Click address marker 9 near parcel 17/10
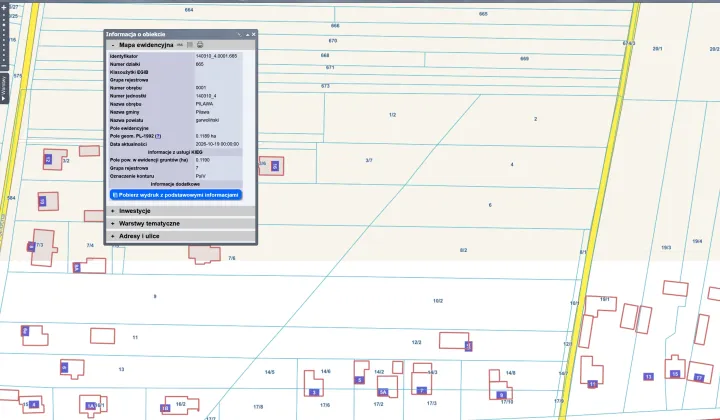 click(x=501, y=395)
